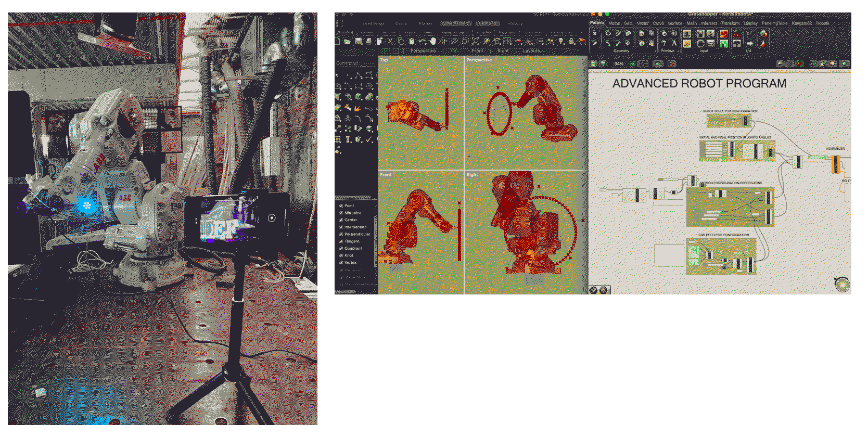Uncheck the Intersection osnap

341,227
